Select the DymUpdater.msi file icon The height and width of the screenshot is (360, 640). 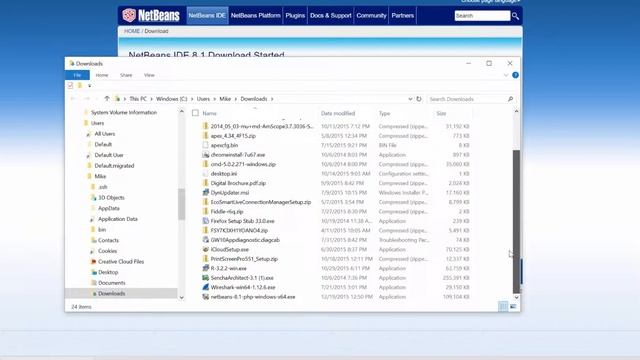click(206, 192)
